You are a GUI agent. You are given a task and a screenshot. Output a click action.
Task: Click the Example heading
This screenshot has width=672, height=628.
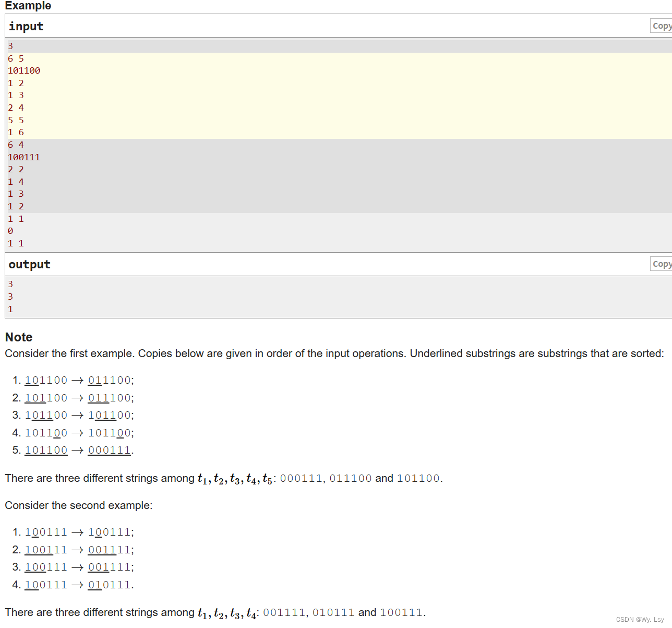point(28,6)
